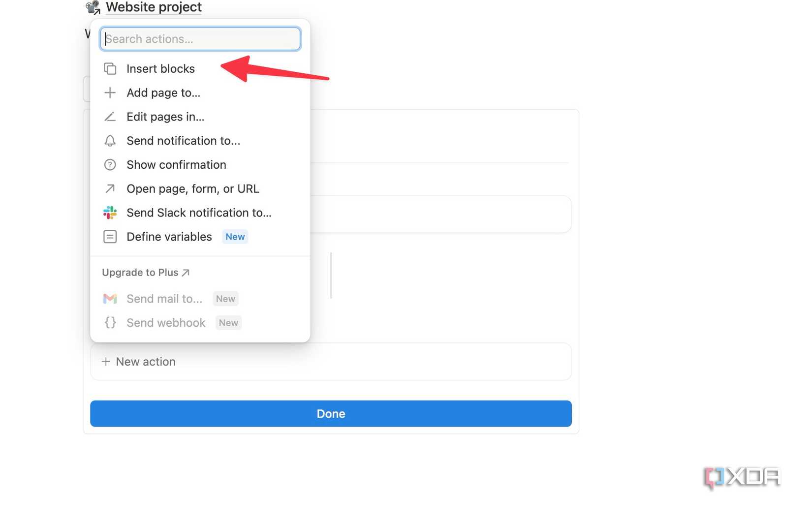Open the Upgrade to Plus link
This screenshot has width=812, height=522.
point(146,272)
